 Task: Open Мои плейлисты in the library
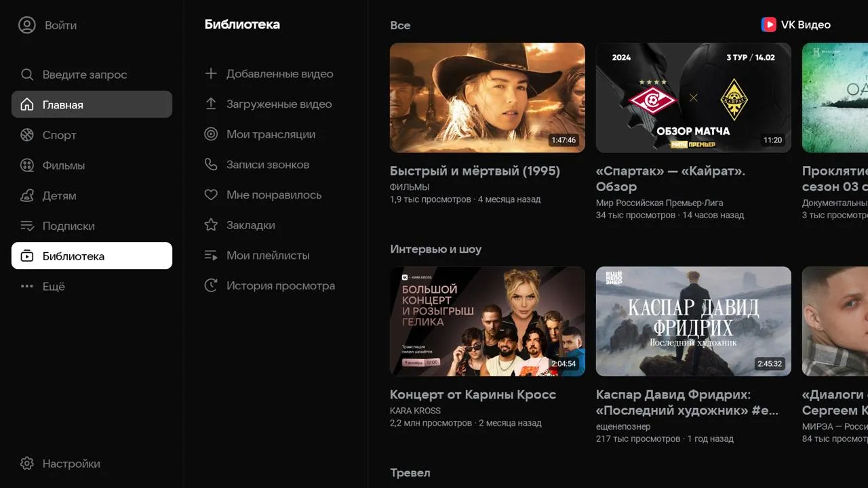click(268, 256)
